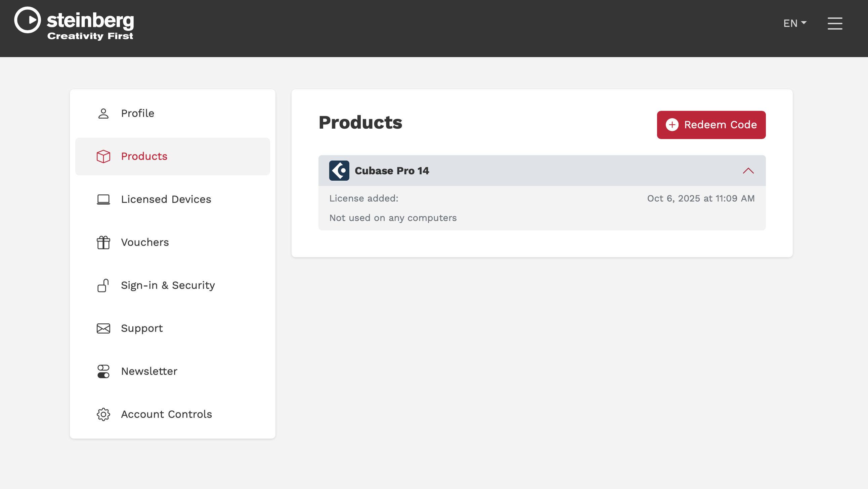Click the Newsletter toggle icon
Screen dimensions: 868x489
103,371
